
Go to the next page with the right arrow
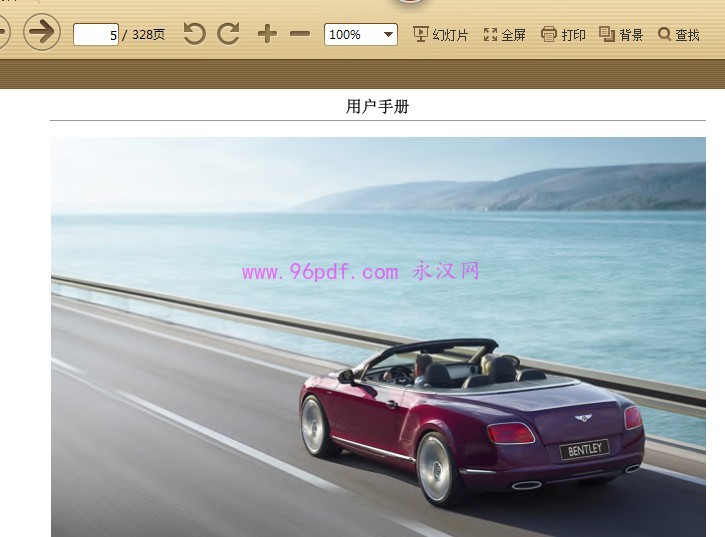tap(42, 32)
